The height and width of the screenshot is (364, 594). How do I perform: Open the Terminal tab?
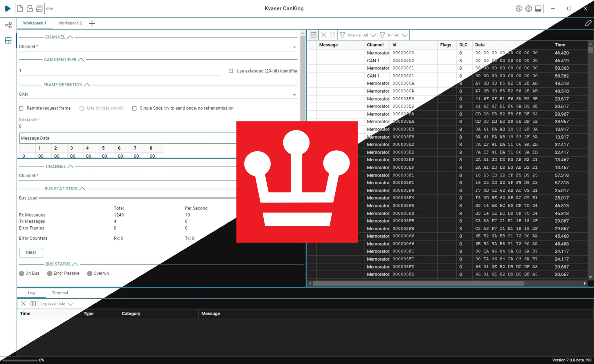60,293
